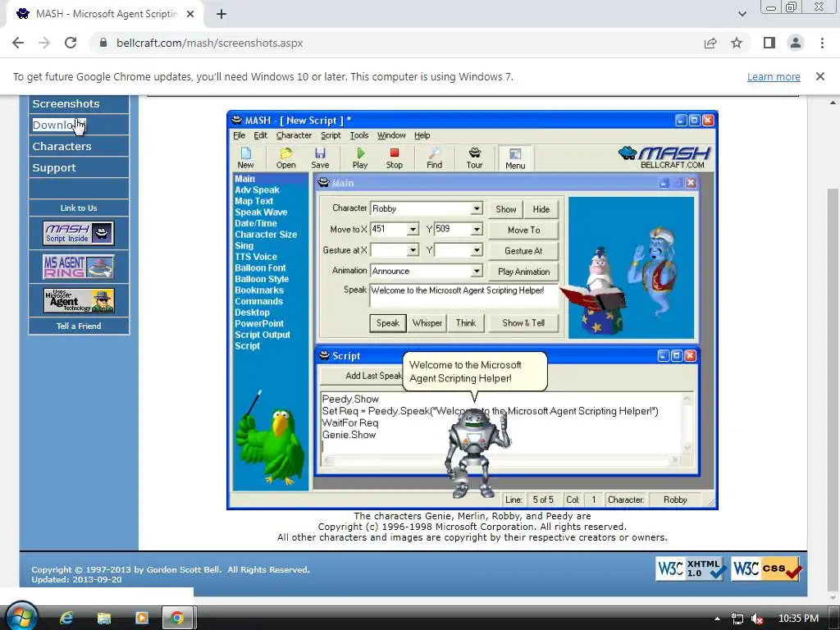This screenshot has width=840, height=630.
Task: Expand the Character dropdown showing Robby
Action: coord(477,208)
